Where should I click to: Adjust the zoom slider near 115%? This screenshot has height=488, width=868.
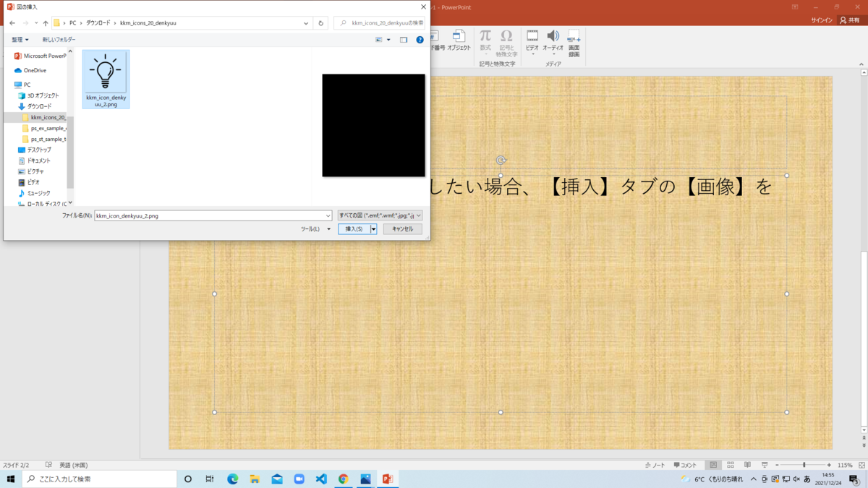click(803, 465)
